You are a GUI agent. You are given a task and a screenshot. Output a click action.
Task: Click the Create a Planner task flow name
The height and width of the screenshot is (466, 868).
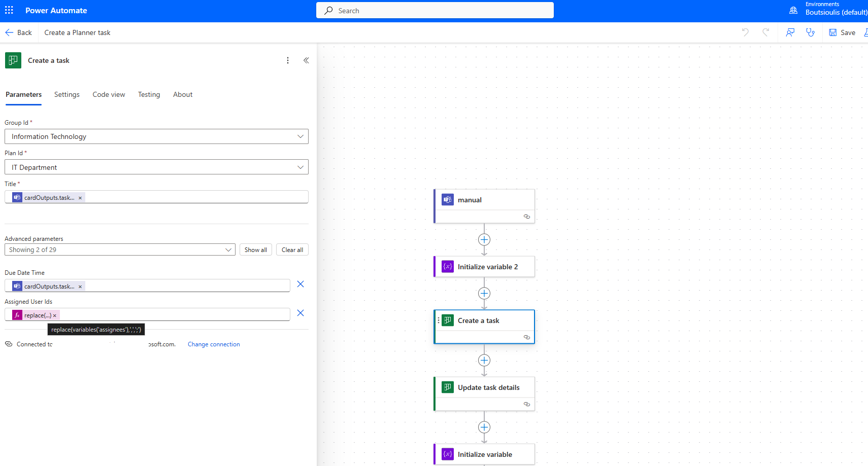tap(77, 32)
